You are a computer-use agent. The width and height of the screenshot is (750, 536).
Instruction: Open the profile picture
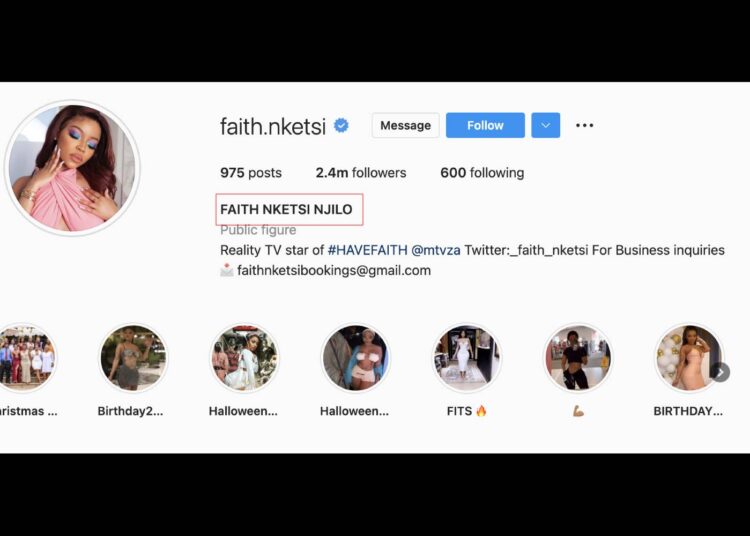72,168
